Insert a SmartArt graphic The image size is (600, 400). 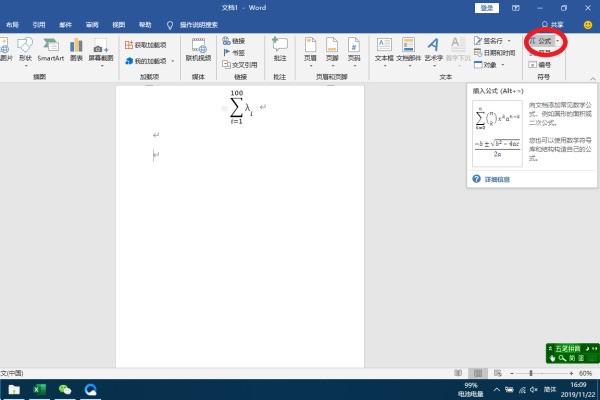(x=51, y=49)
